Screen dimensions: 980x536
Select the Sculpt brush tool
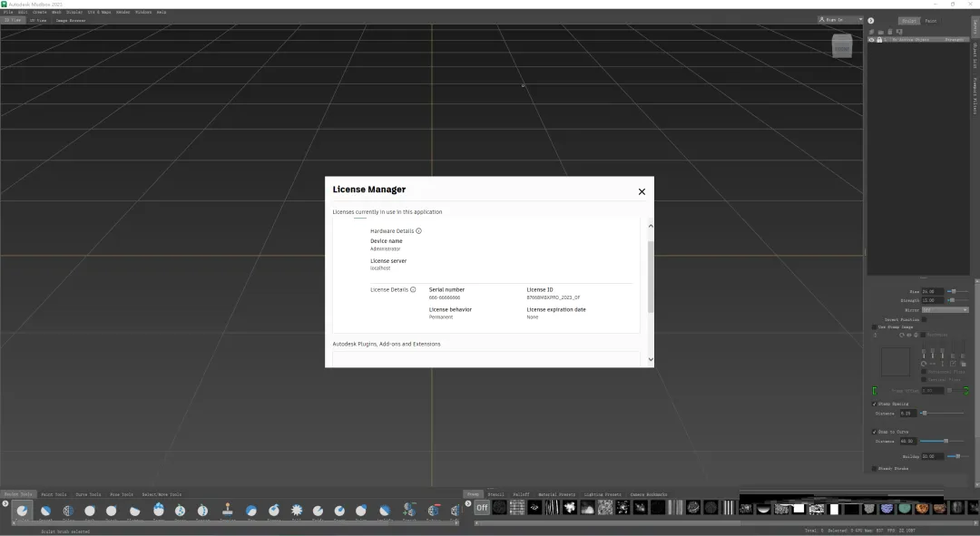click(x=22, y=511)
